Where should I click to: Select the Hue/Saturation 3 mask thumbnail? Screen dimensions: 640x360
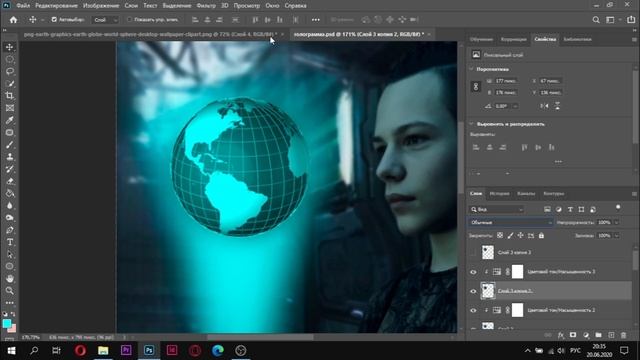(517, 272)
